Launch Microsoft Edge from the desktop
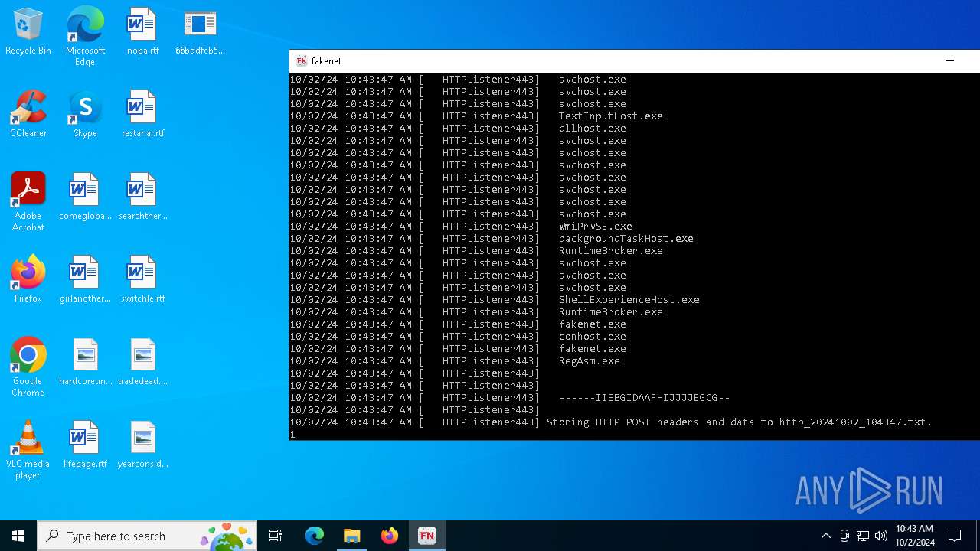This screenshot has width=980, height=551. click(85, 37)
